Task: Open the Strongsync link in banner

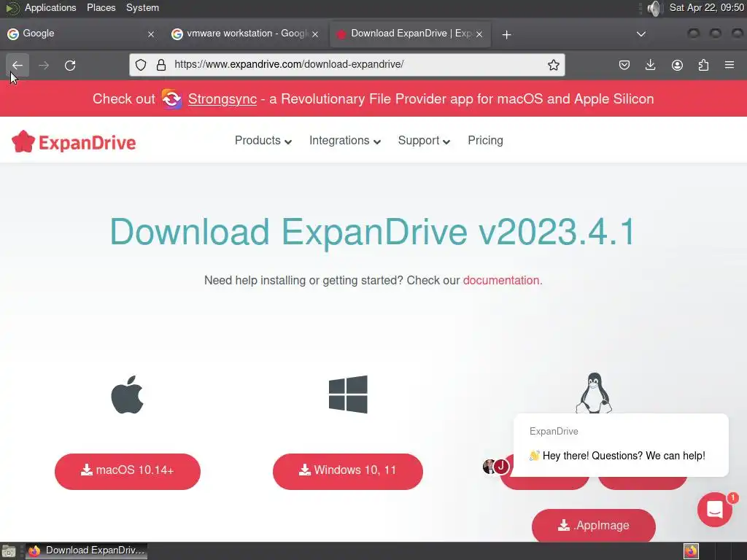Action: point(222,99)
